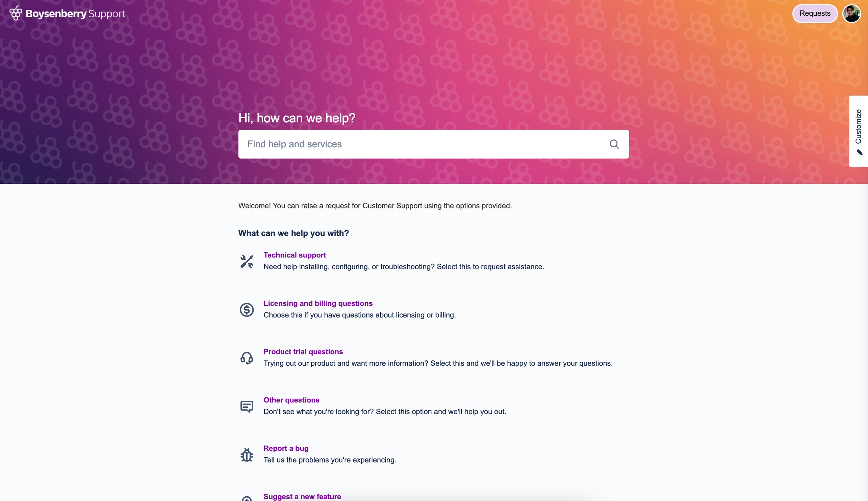This screenshot has height=501, width=868.
Task: Select the Report a bug option
Action: click(285, 448)
